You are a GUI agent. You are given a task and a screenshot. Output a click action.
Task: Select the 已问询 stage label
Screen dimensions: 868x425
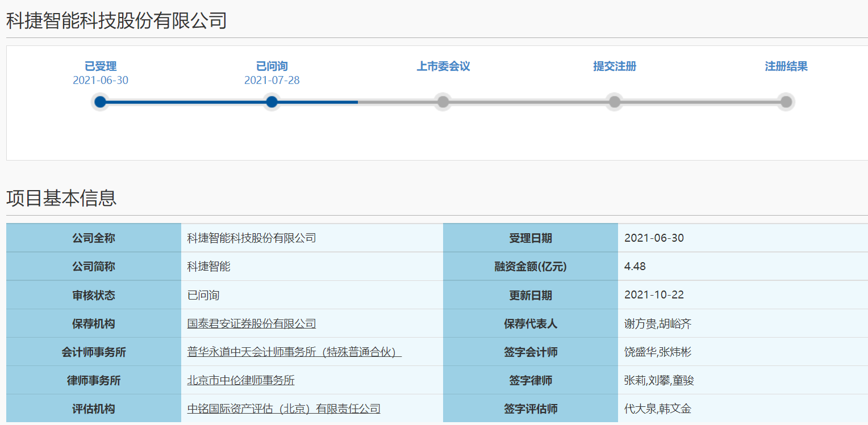(272, 66)
